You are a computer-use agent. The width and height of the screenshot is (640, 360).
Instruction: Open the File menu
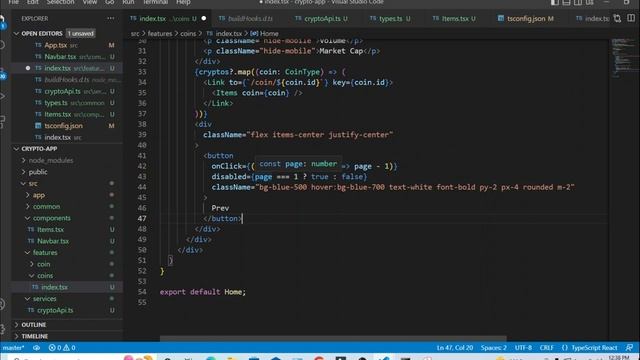(13, 2)
